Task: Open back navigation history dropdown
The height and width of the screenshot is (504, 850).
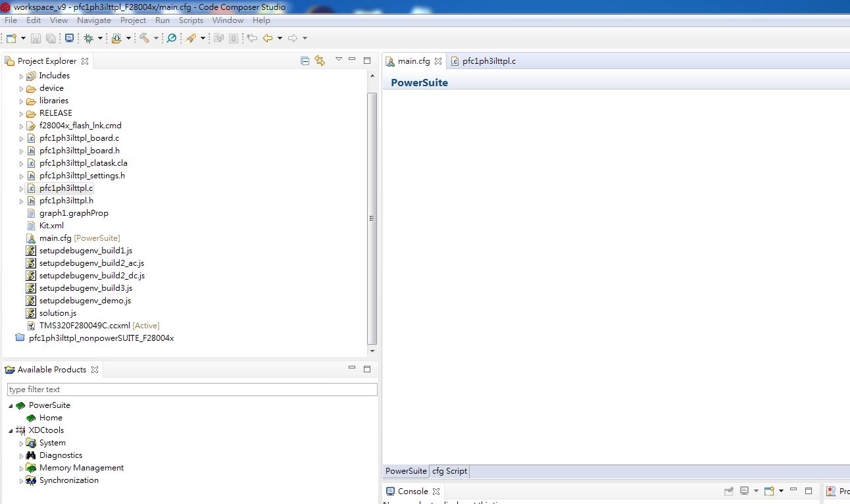Action: tap(280, 38)
